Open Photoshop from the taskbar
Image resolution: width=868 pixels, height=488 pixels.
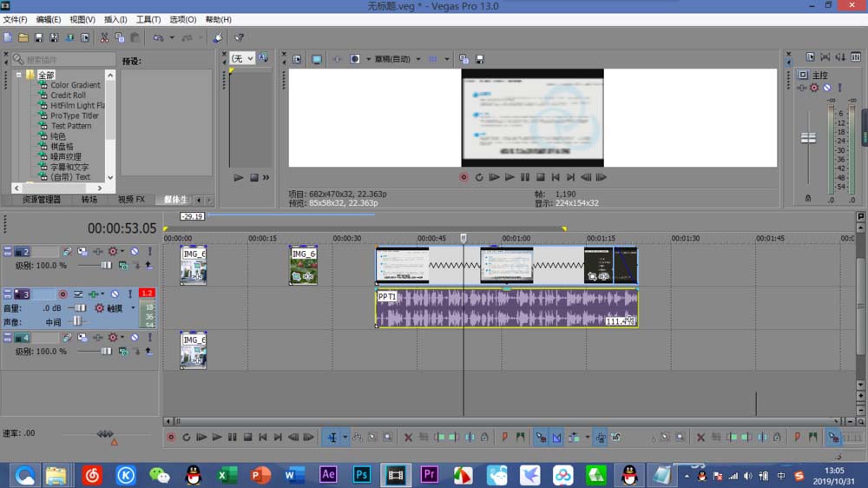362,474
